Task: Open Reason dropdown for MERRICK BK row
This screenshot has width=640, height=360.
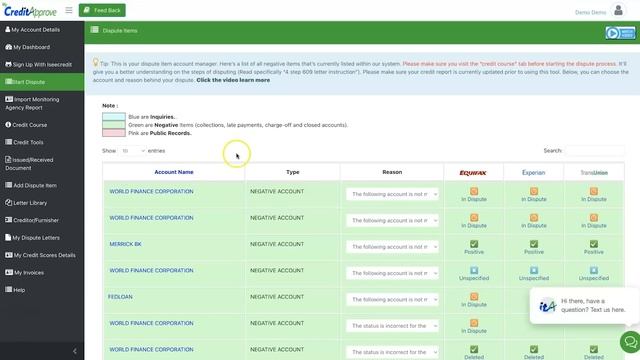Action: pos(393,247)
